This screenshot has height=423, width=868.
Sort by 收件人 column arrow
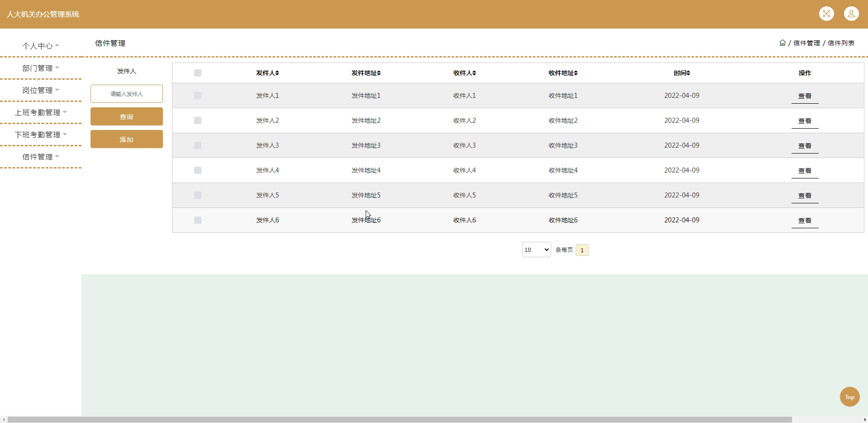click(x=474, y=73)
